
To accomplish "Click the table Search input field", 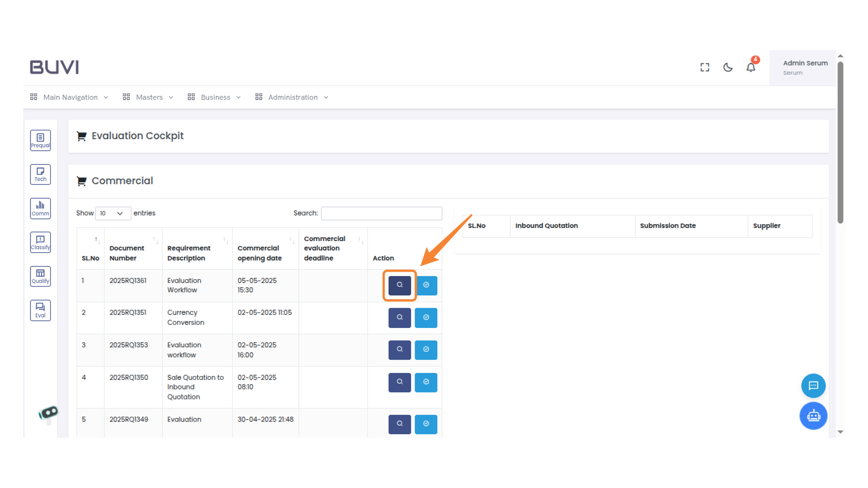I will 381,213.
